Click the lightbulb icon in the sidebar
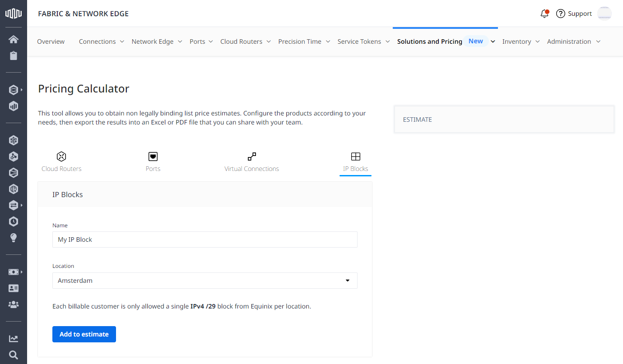Image resolution: width=623 pixels, height=364 pixels. coord(14,238)
